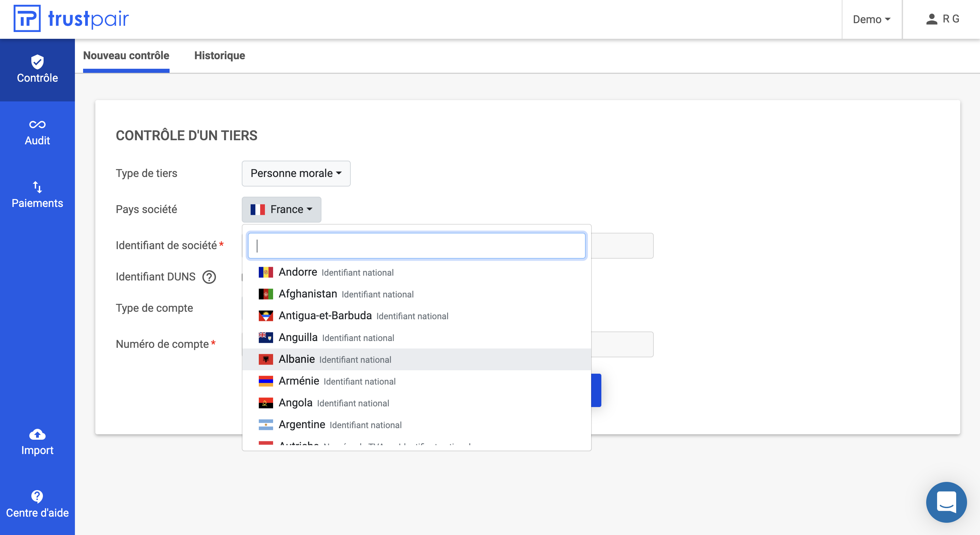Select the Nouveau contrôle tab

126,55
